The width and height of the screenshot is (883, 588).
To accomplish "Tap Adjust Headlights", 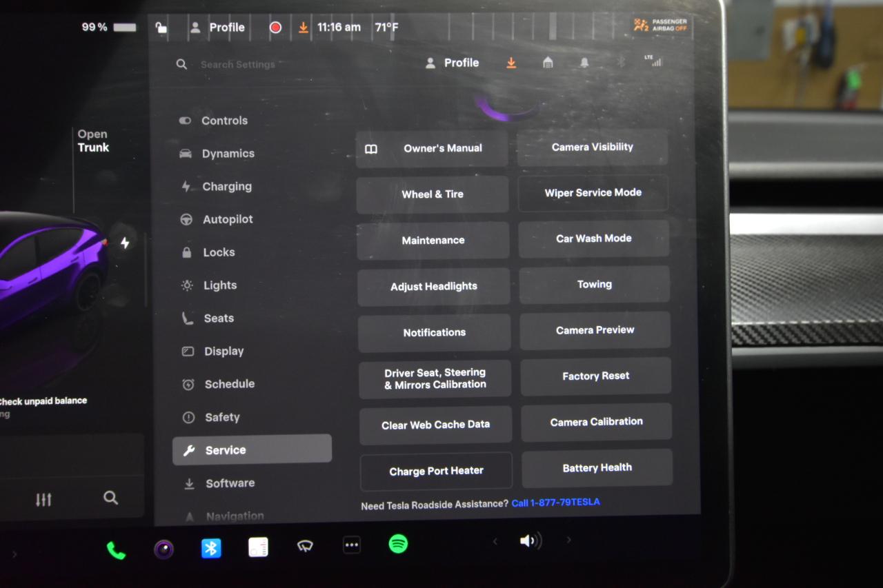I will click(434, 287).
